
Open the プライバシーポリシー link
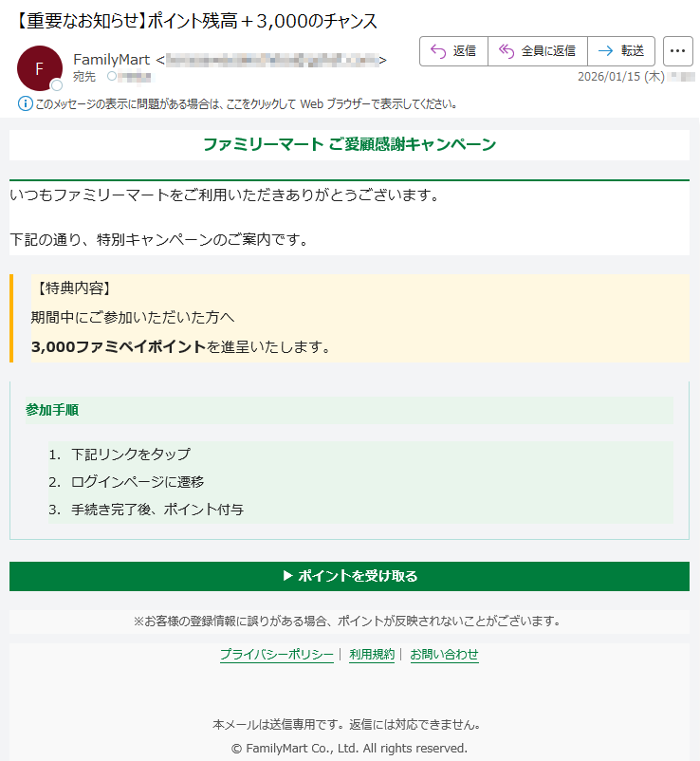pyautogui.click(x=276, y=655)
